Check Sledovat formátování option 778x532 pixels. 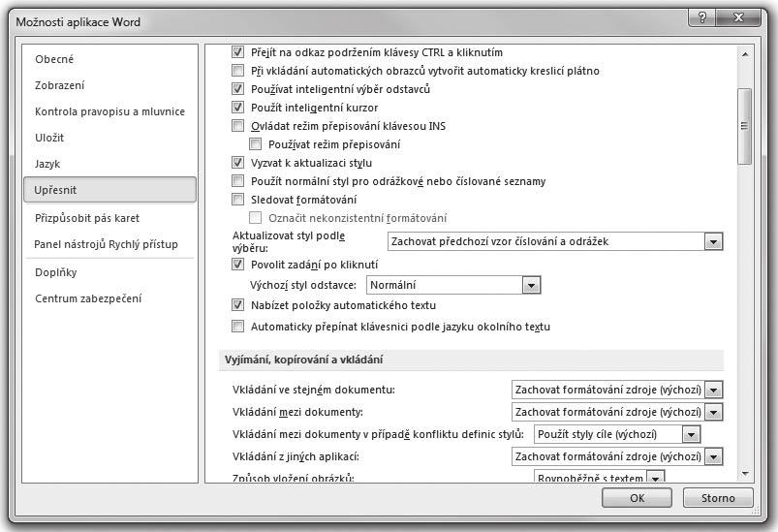click(x=238, y=199)
